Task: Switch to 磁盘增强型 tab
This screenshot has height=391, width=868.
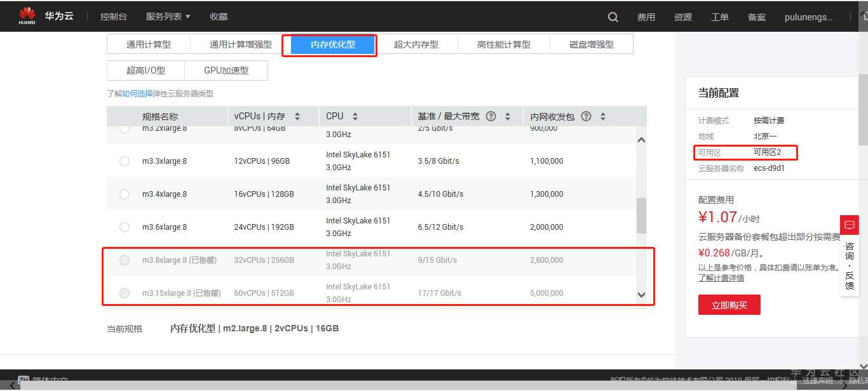Action: pyautogui.click(x=592, y=44)
